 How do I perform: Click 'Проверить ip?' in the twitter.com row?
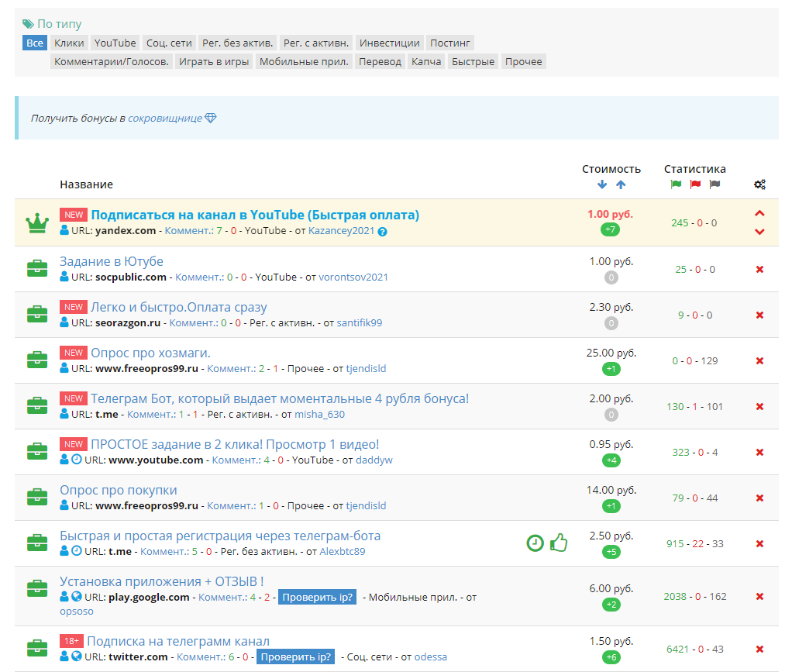pyautogui.click(x=295, y=656)
